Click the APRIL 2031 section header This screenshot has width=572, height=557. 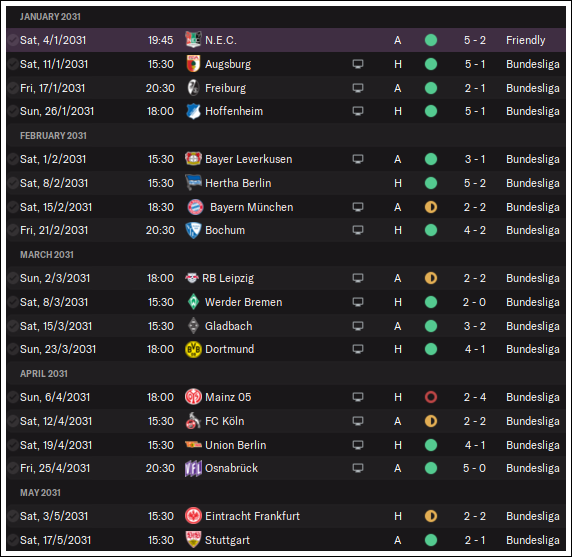coord(44,374)
